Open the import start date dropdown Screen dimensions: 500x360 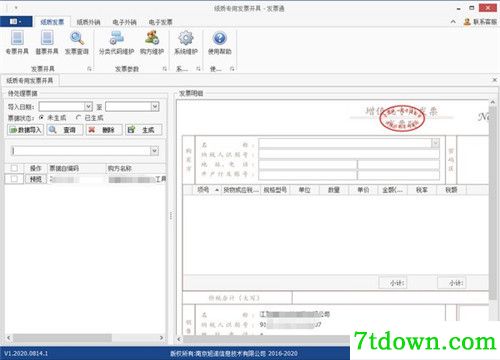(88, 107)
